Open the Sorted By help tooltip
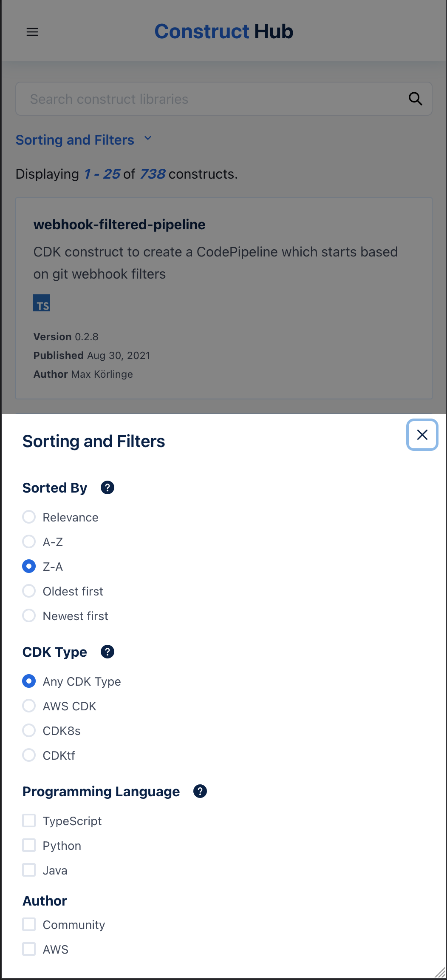447x980 pixels. (x=108, y=487)
